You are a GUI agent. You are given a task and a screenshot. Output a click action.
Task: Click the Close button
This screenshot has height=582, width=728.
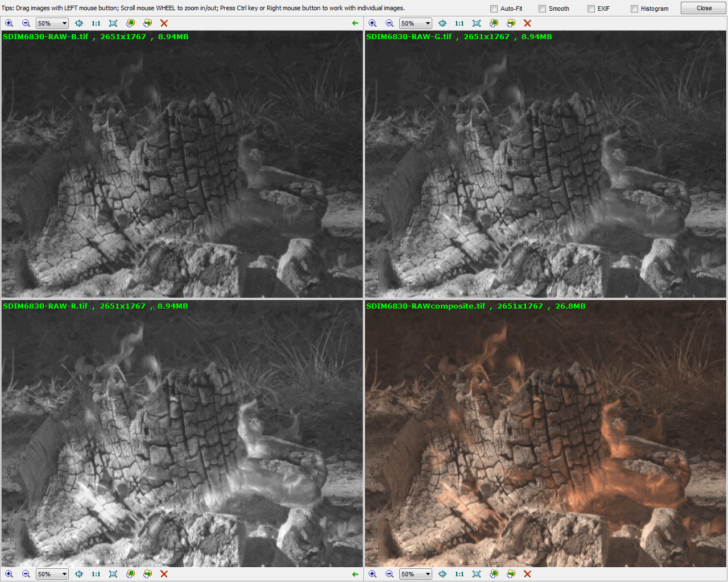pyautogui.click(x=704, y=8)
